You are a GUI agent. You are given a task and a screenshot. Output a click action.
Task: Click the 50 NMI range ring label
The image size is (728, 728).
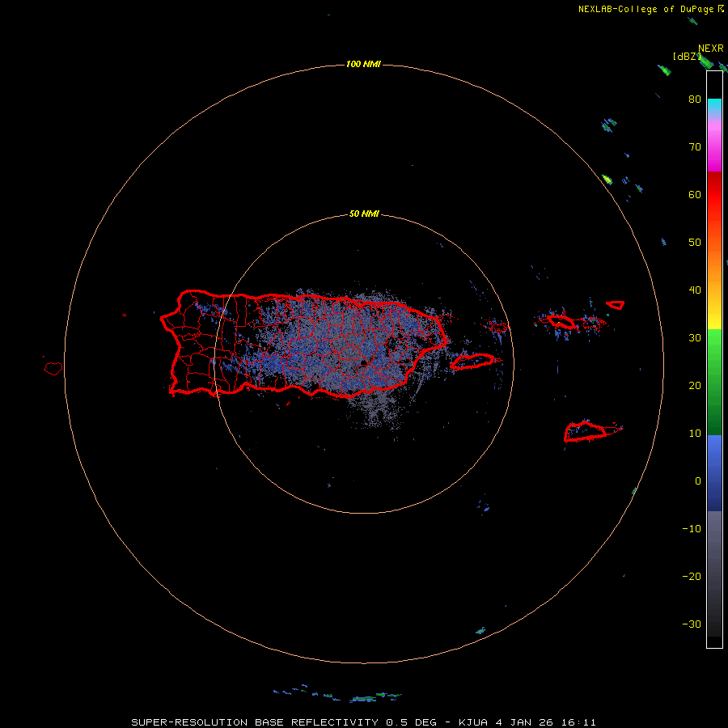point(364,214)
